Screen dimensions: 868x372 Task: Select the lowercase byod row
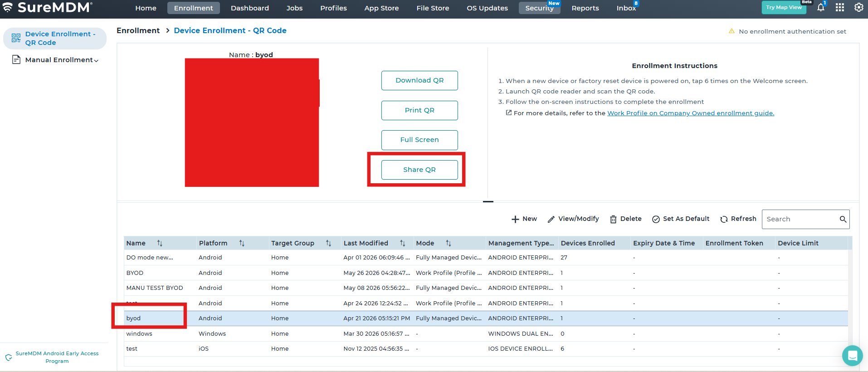pyautogui.click(x=486, y=318)
